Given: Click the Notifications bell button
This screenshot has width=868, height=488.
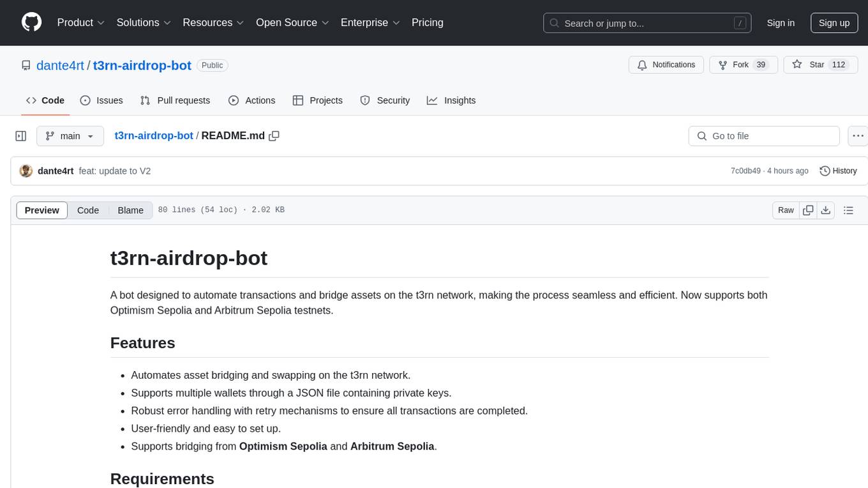Looking at the screenshot, I should point(666,65).
